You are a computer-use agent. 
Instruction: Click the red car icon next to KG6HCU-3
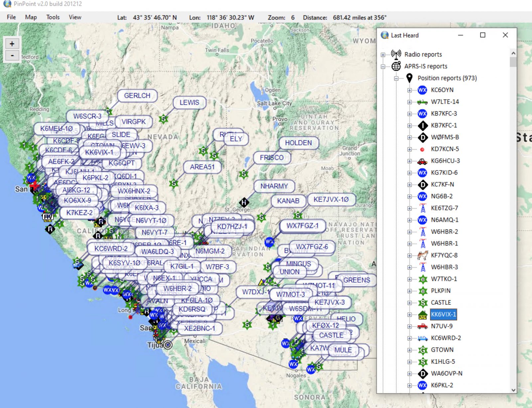(x=422, y=160)
